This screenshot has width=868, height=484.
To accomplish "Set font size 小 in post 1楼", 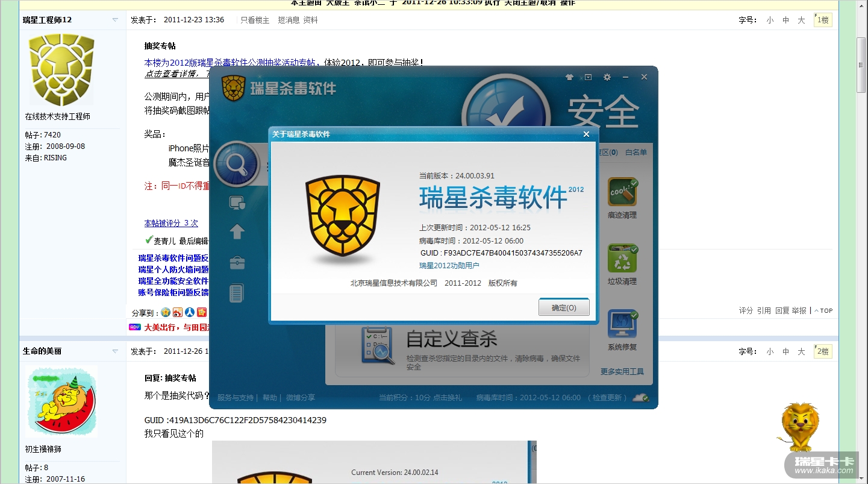I will tap(770, 20).
